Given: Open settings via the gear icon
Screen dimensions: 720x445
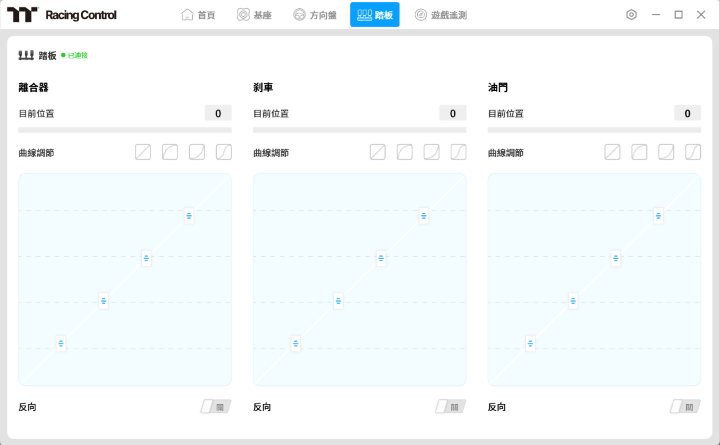Looking at the screenshot, I should pos(631,15).
